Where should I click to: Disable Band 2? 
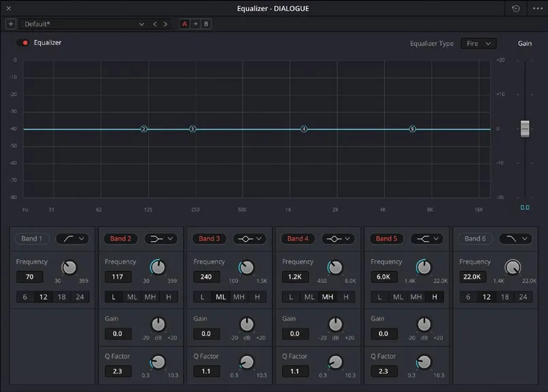pyautogui.click(x=120, y=238)
